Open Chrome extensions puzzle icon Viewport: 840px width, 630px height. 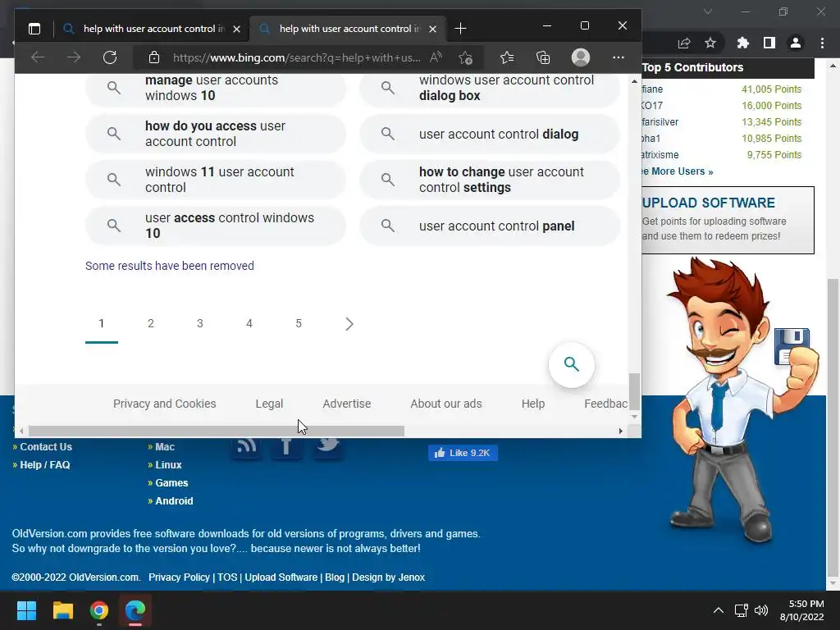pyautogui.click(x=743, y=43)
